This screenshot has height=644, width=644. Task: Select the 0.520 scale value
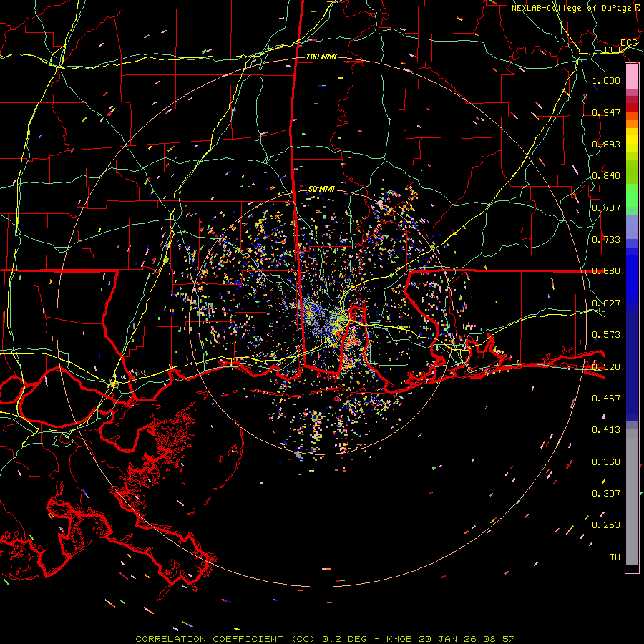(x=606, y=367)
